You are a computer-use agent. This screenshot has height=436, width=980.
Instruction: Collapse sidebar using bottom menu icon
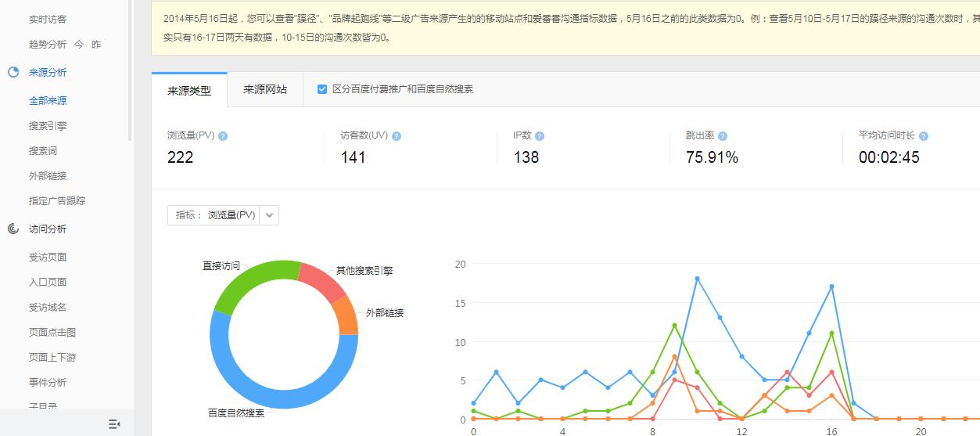pyautogui.click(x=114, y=423)
